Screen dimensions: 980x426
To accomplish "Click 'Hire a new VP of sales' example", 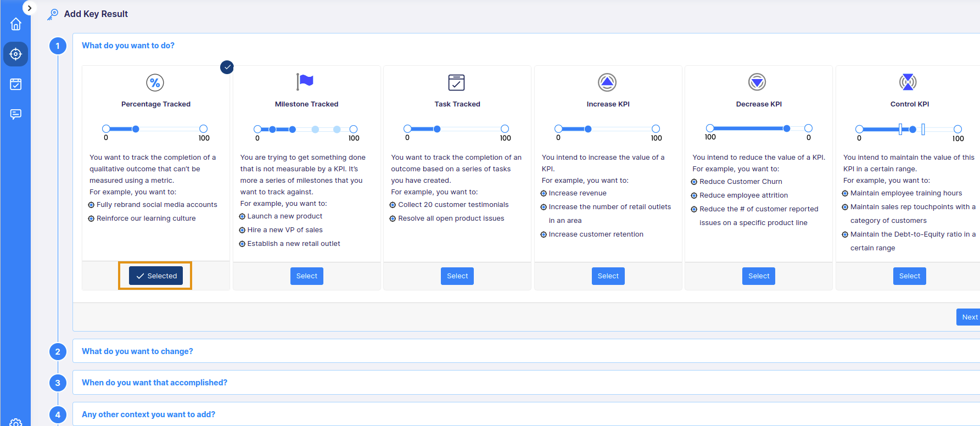I will click(285, 230).
